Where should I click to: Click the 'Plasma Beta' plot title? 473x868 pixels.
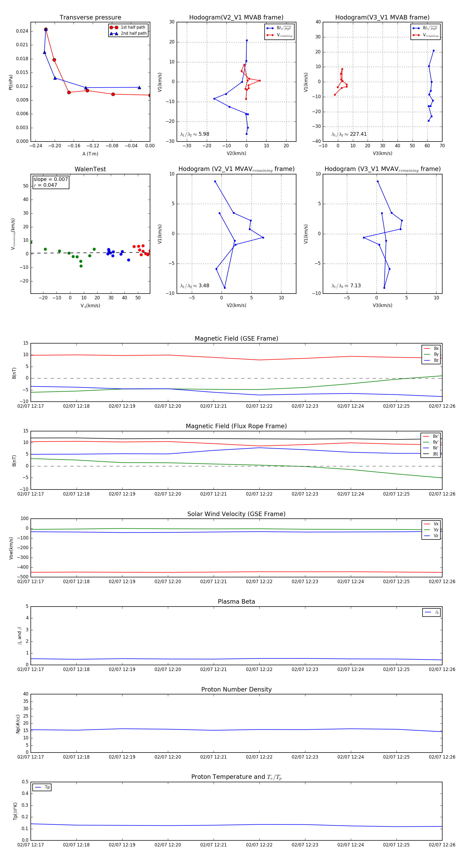point(236,602)
